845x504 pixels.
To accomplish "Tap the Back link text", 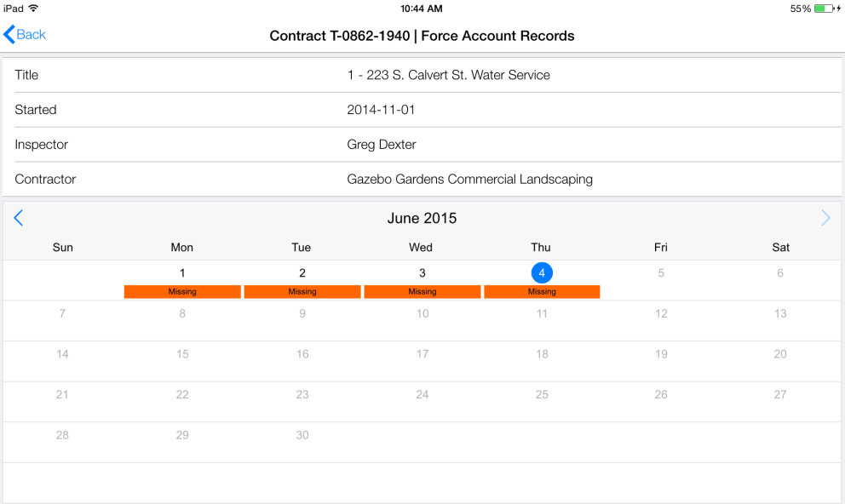I will point(32,35).
